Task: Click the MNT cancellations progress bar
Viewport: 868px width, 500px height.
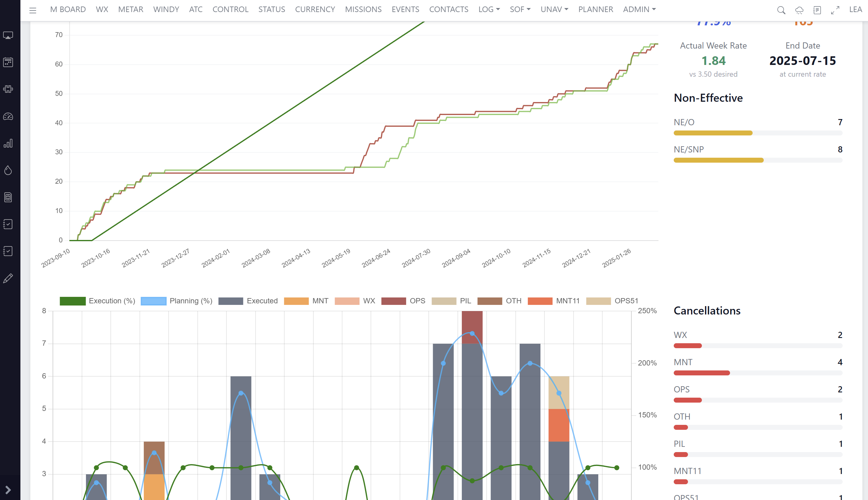Action: tap(758, 373)
